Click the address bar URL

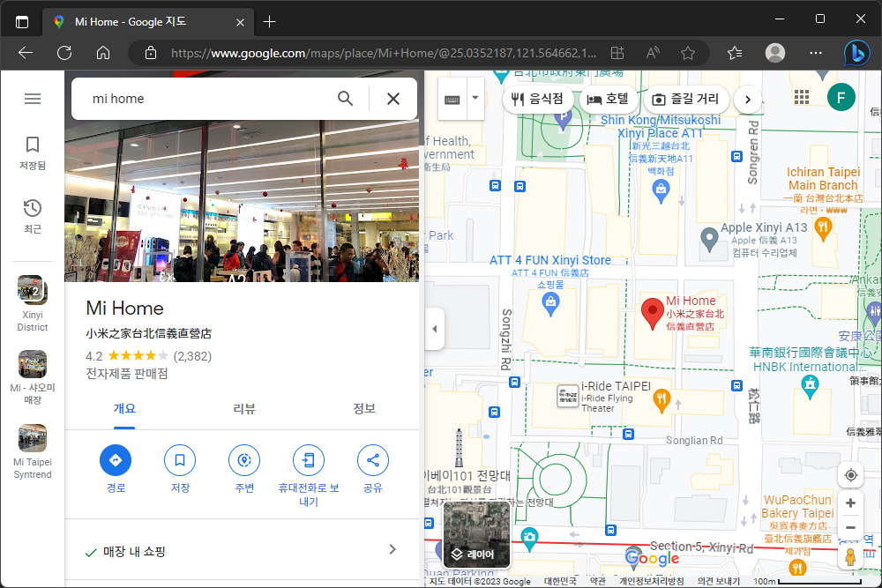point(384,54)
